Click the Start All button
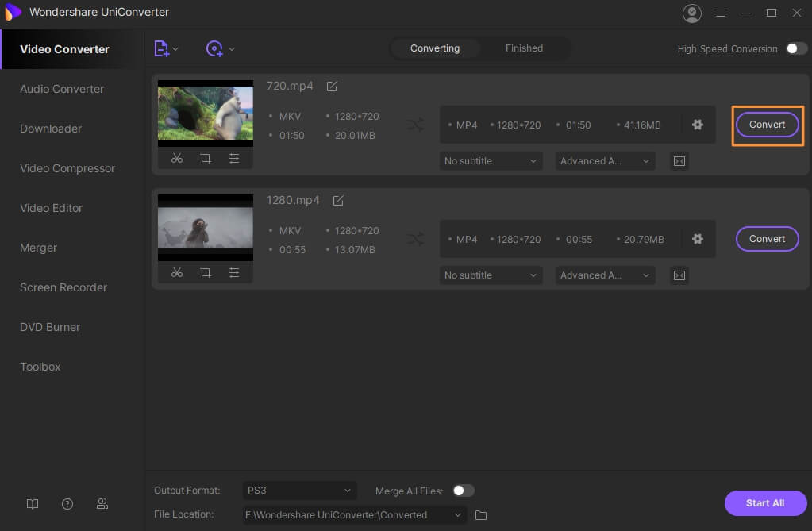 pyautogui.click(x=765, y=503)
